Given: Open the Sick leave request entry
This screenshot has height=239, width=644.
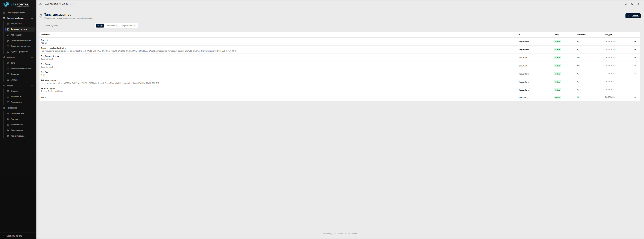Looking at the screenshot, I should (x=48, y=80).
